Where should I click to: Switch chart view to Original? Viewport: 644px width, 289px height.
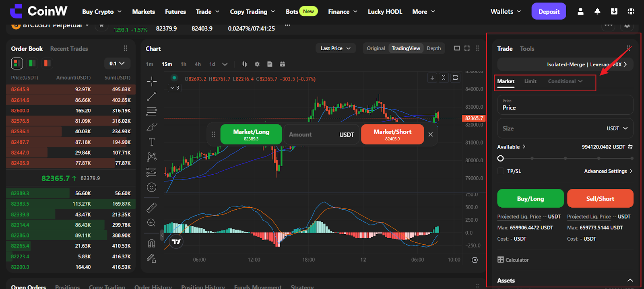pyautogui.click(x=376, y=48)
